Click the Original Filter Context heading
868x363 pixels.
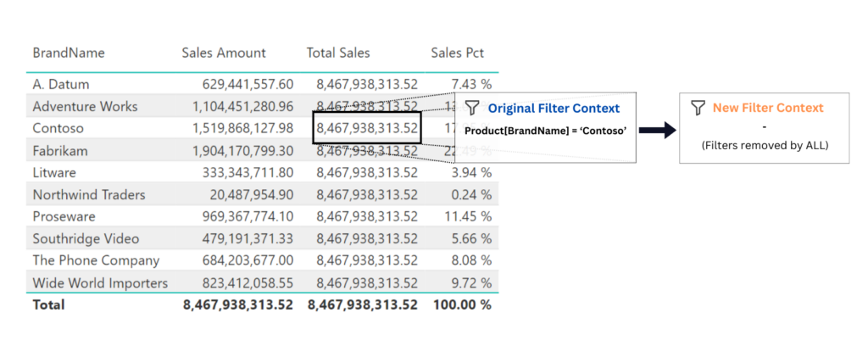(x=554, y=108)
